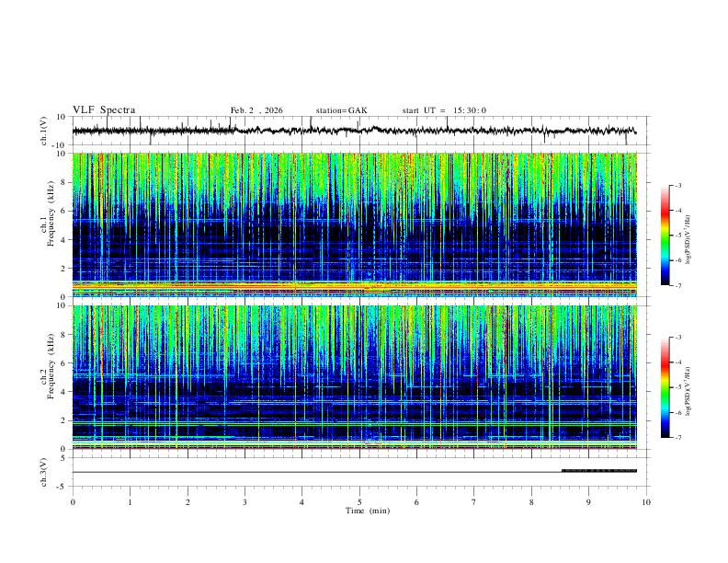Screen dimensions: 728x563
Task: Click the ch.1 voltage waveform trace
Action: tap(354, 131)
